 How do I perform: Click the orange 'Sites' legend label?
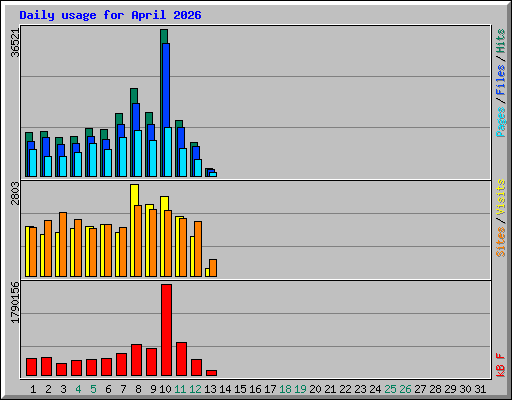point(501,242)
